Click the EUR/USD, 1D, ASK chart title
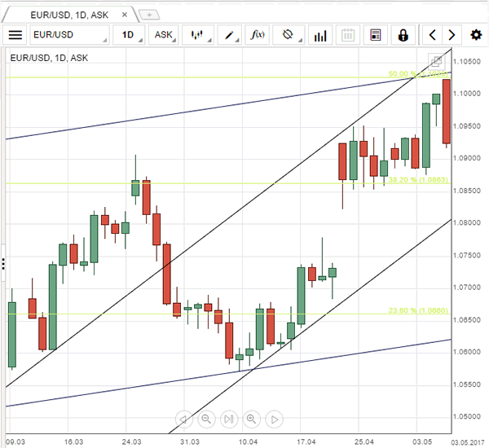 49,58
